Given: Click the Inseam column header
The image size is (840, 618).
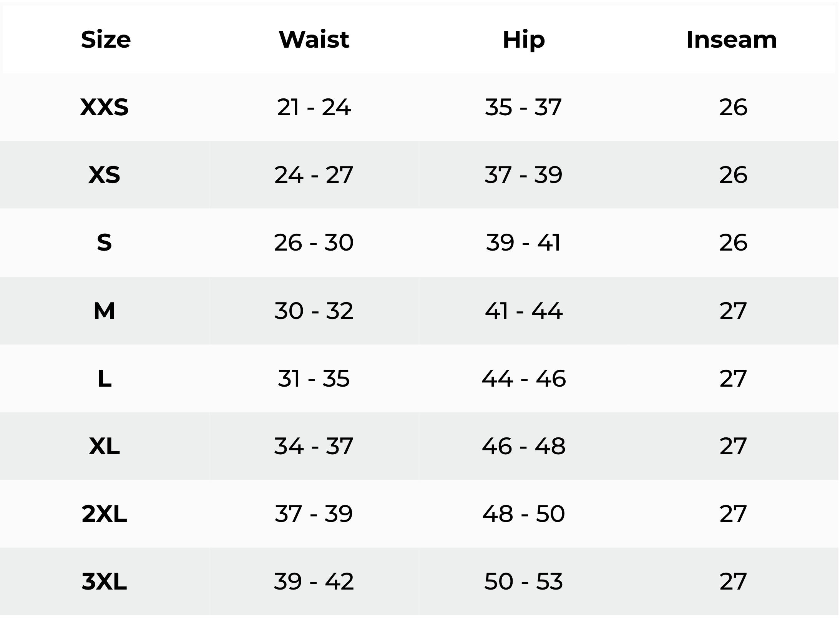Looking at the screenshot, I should pos(732,40).
